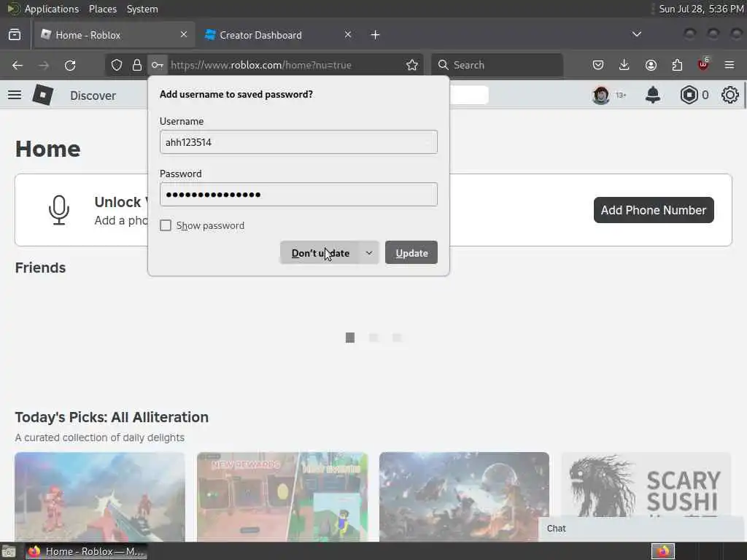Click the show desktop icon in taskbar

[9, 551]
